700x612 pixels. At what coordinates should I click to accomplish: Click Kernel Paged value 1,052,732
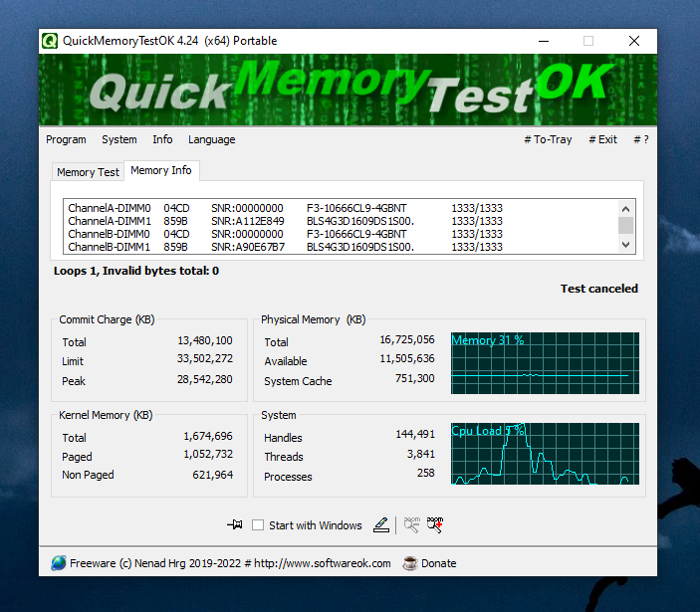point(208,454)
